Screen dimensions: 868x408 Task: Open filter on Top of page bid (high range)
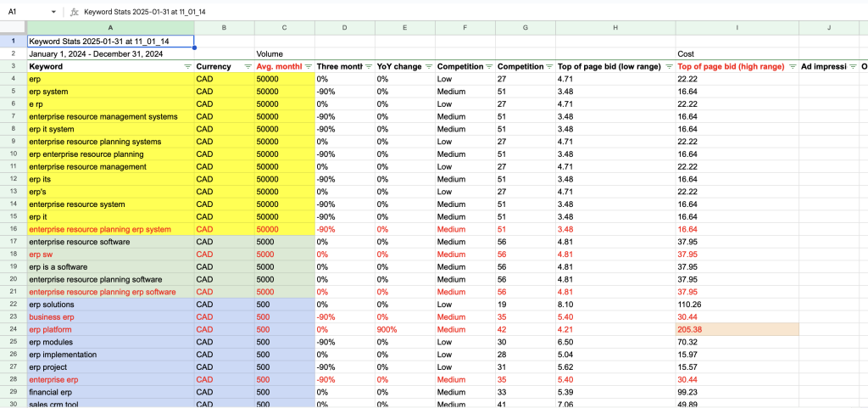[792, 66]
